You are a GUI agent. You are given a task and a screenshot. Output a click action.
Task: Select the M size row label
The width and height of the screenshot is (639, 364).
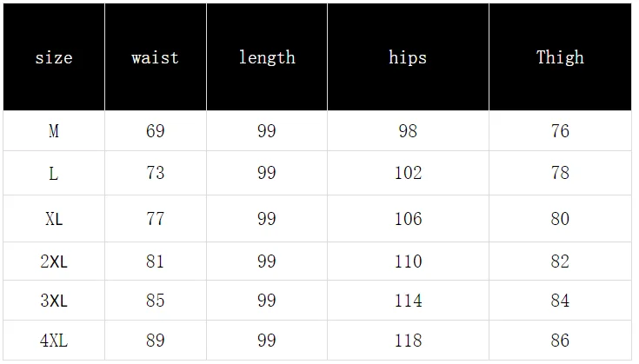[54, 131]
